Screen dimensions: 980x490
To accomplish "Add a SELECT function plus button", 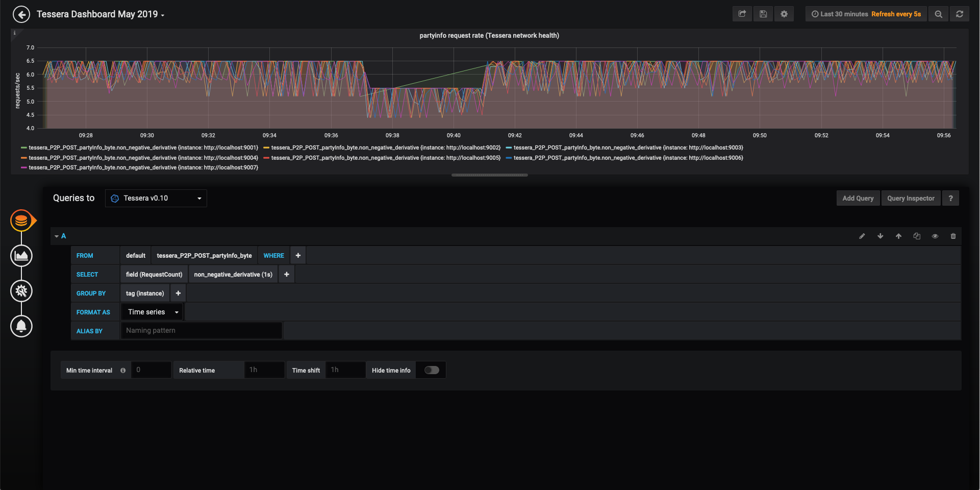I will pyautogui.click(x=287, y=274).
